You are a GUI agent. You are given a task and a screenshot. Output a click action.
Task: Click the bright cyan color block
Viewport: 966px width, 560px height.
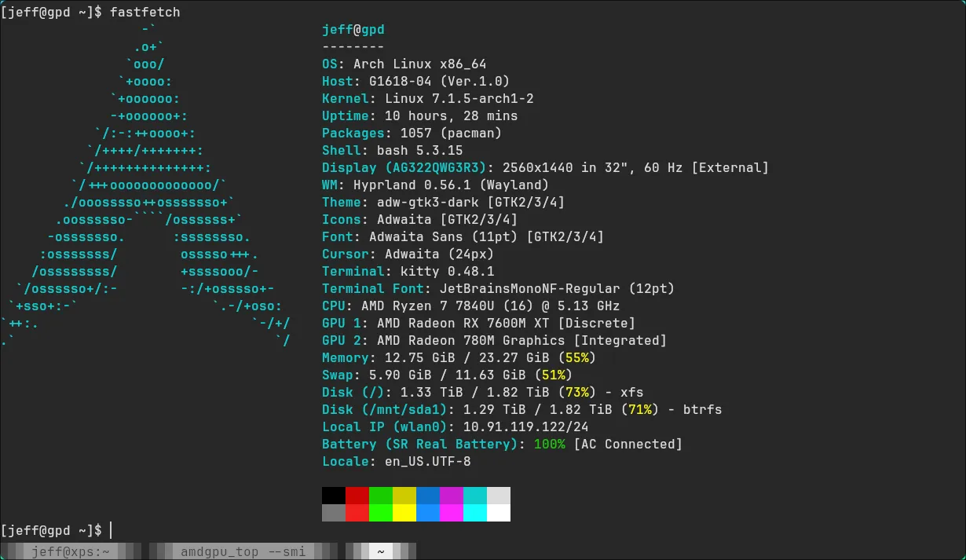[x=475, y=513]
